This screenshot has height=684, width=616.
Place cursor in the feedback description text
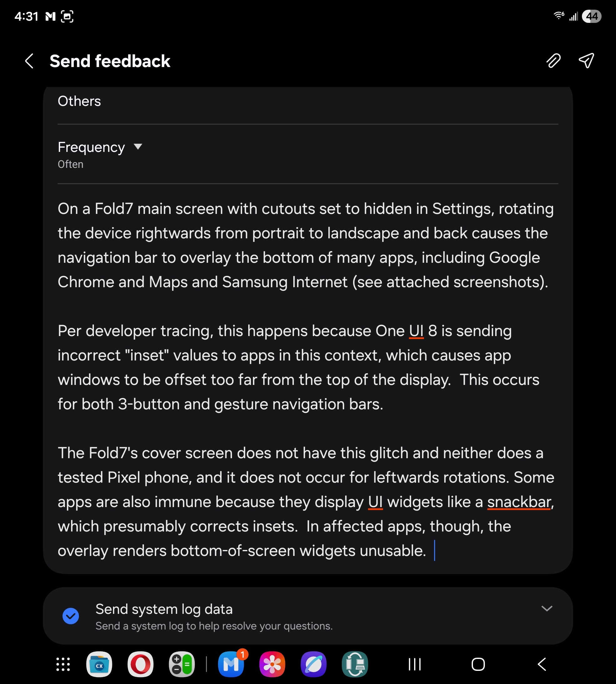point(305,379)
